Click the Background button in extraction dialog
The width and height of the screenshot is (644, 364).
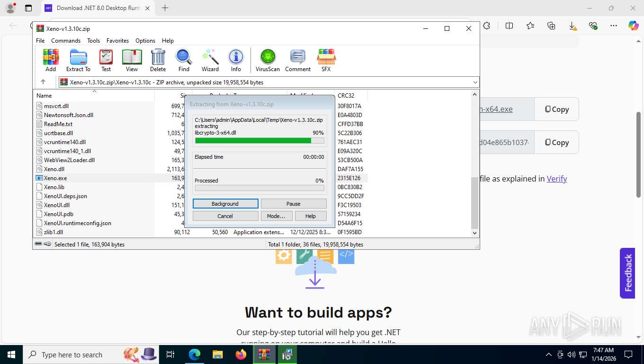225,204
